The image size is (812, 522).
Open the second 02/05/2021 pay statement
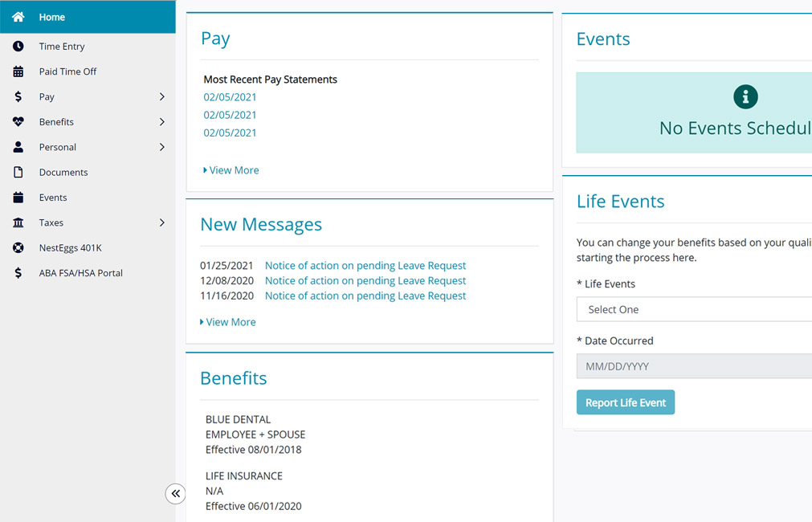pyautogui.click(x=230, y=115)
